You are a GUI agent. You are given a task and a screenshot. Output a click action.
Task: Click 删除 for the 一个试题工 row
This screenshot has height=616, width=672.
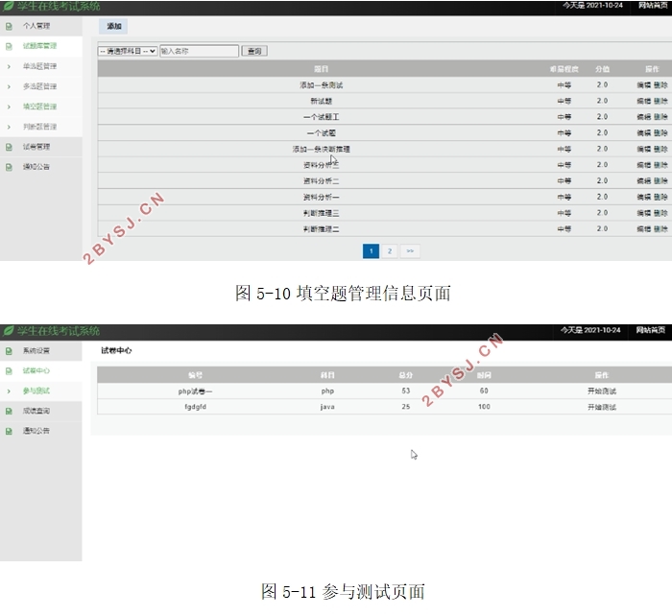coord(660,117)
